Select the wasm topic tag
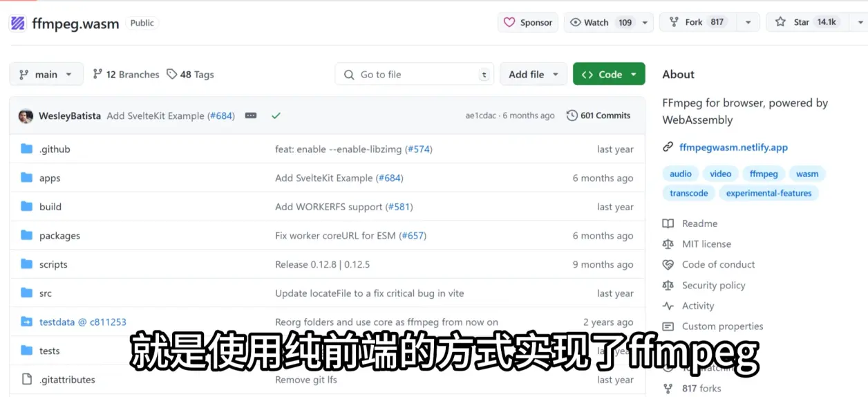 [x=807, y=174]
